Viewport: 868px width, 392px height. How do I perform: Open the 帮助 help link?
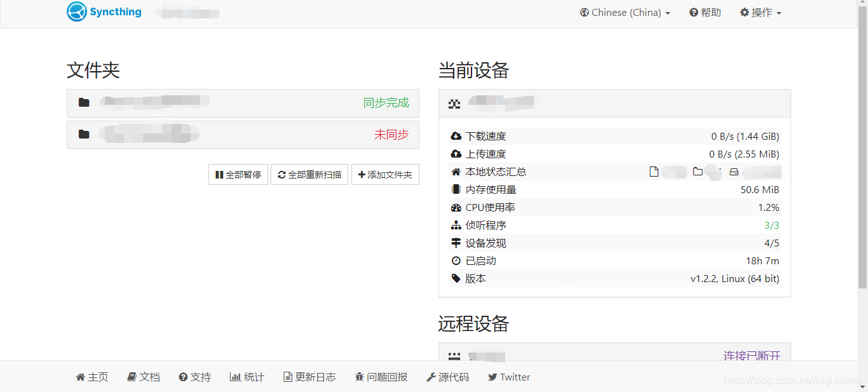[x=705, y=13]
